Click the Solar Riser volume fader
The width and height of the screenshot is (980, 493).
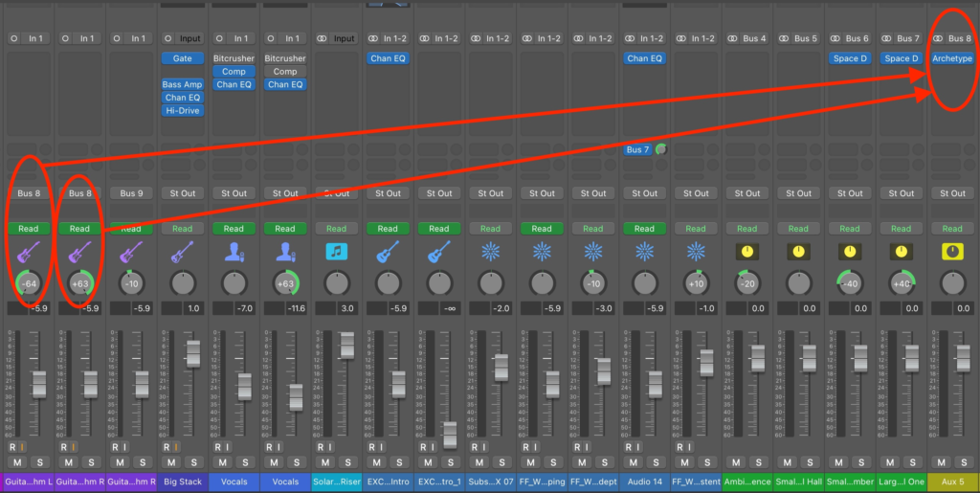[346, 345]
